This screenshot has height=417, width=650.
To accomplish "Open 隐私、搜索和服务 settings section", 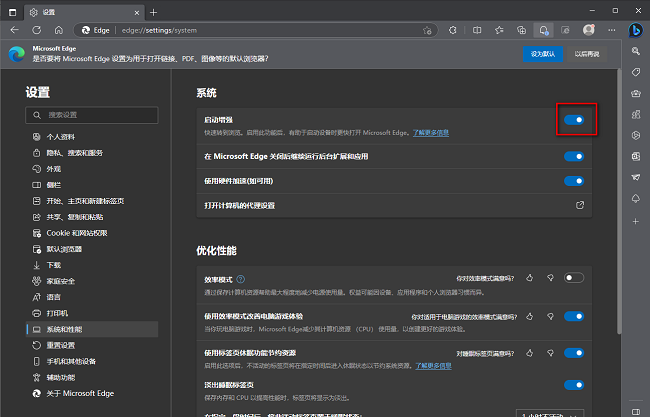I will pos(92,153).
